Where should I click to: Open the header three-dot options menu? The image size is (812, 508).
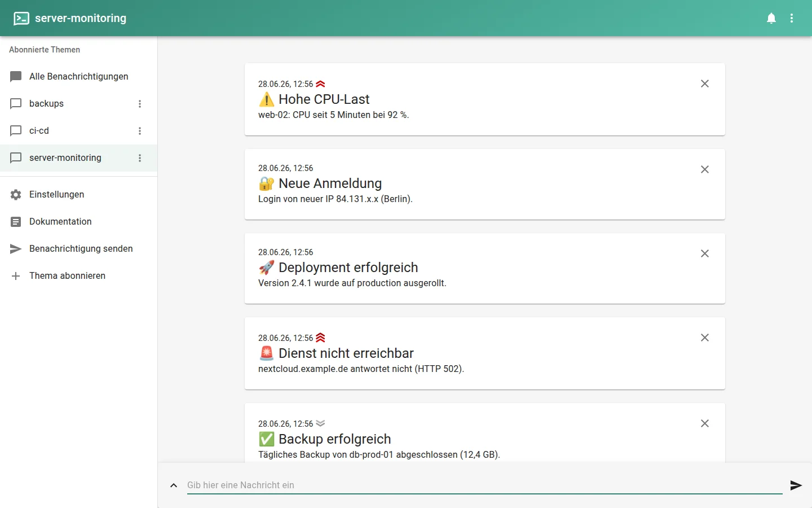[792, 18]
